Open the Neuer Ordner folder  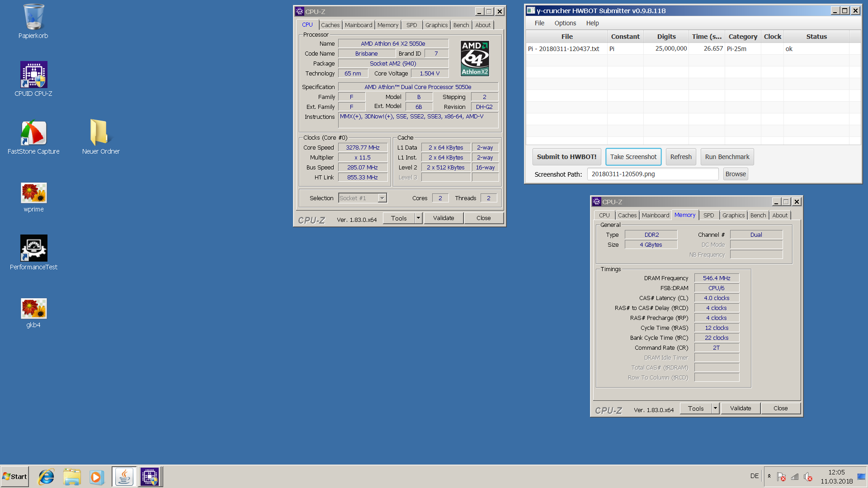(x=101, y=137)
